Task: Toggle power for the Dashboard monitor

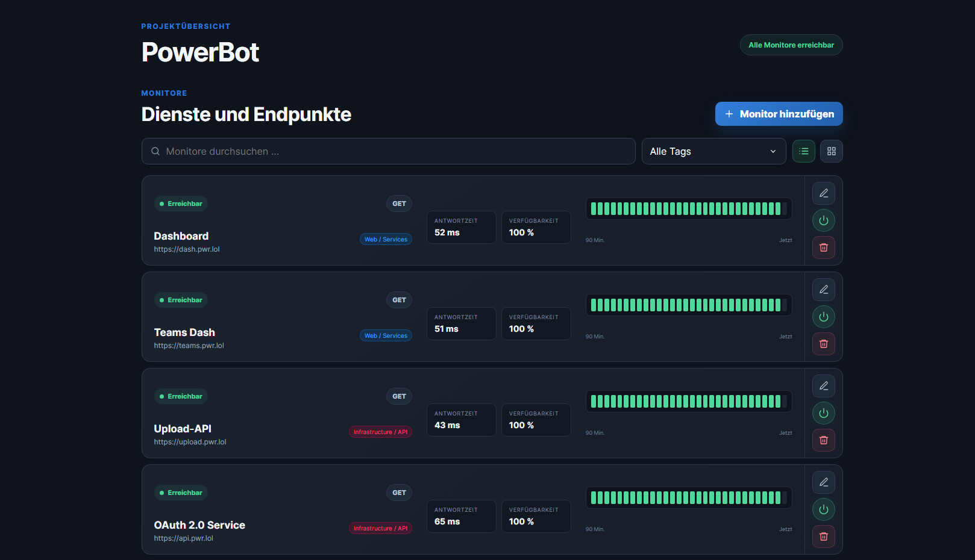Action: coord(823,220)
